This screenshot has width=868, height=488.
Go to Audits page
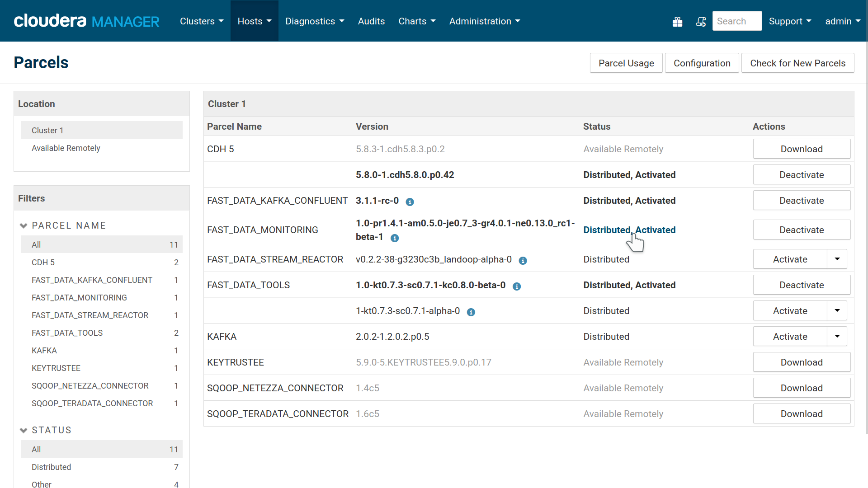371,21
